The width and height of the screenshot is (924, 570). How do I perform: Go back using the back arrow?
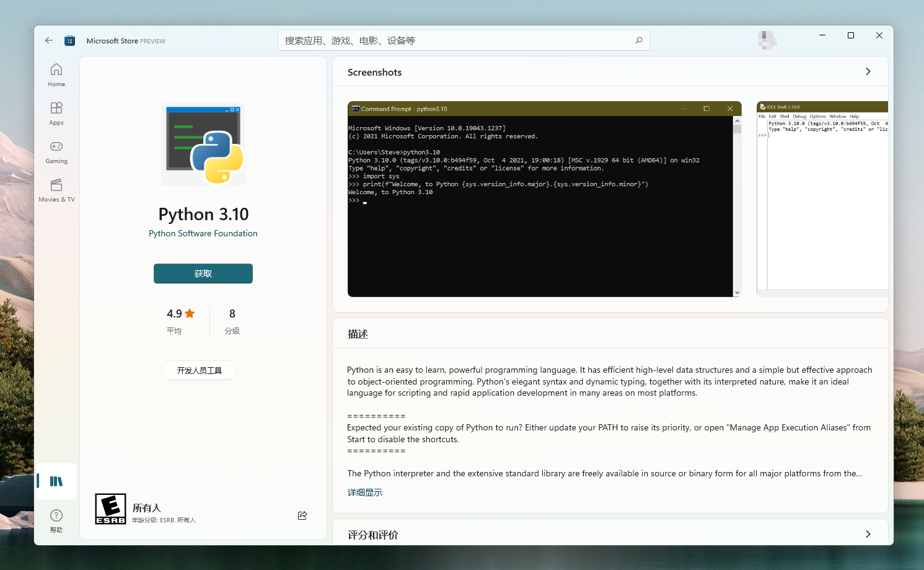pyautogui.click(x=49, y=40)
